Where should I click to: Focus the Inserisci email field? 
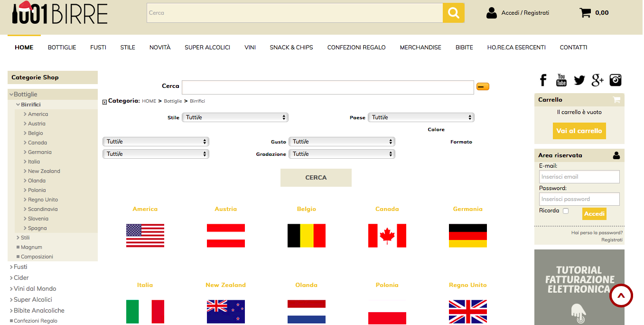pyautogui.click(x=579, y=177)
